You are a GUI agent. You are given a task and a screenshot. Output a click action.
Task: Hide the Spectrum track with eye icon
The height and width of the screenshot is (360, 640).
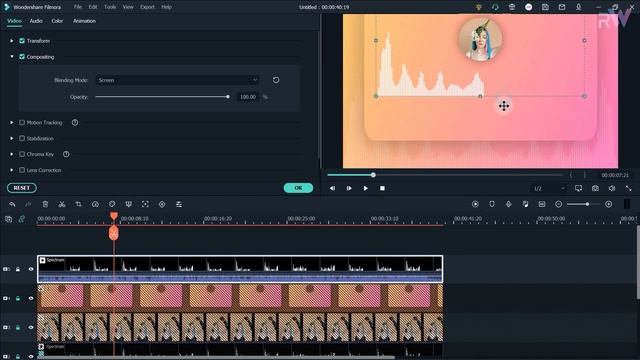[x=31, y=269]
